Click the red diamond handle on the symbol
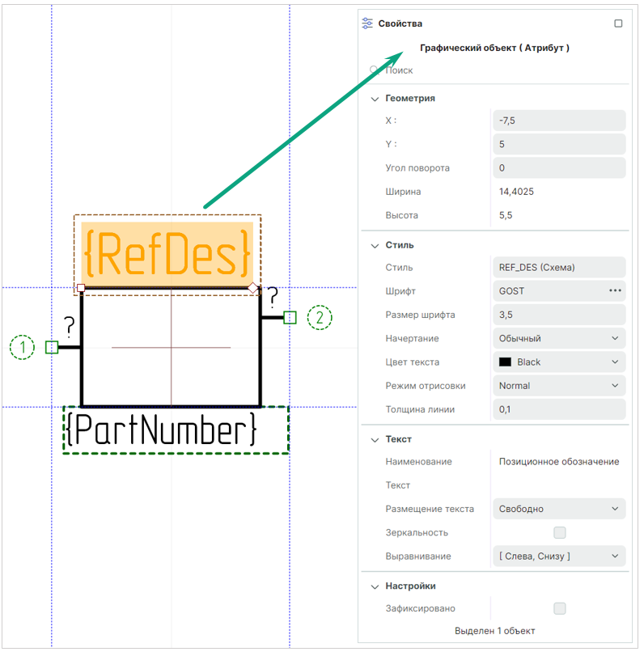644x656 pixels. (253, 288)
